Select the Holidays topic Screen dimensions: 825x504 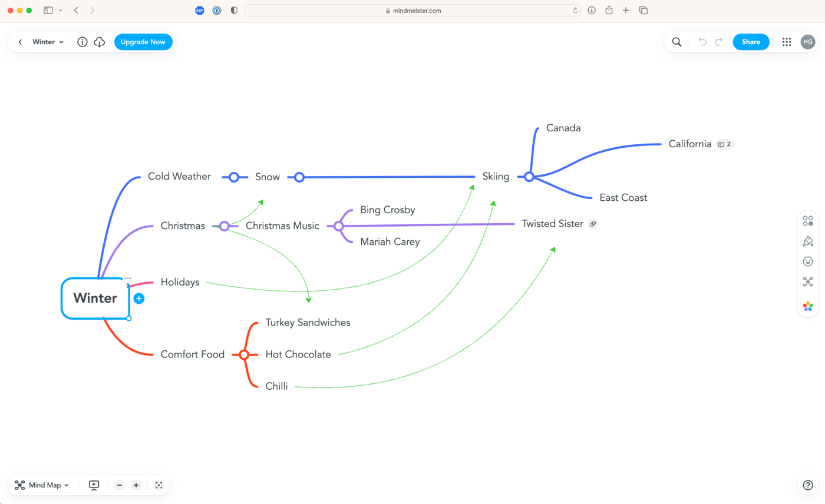[180, 282]
